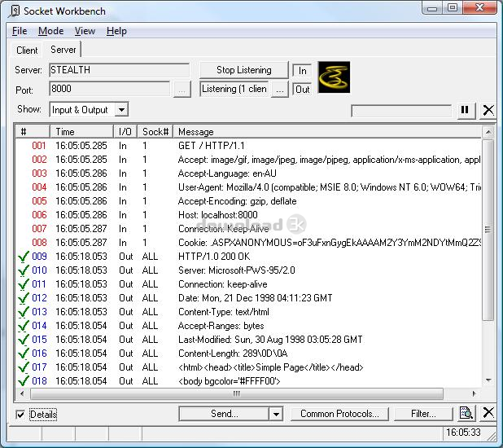The image size is (503, 448).
Task: Click the Socket Workbench title bar icon
Action: click(15, 11)
